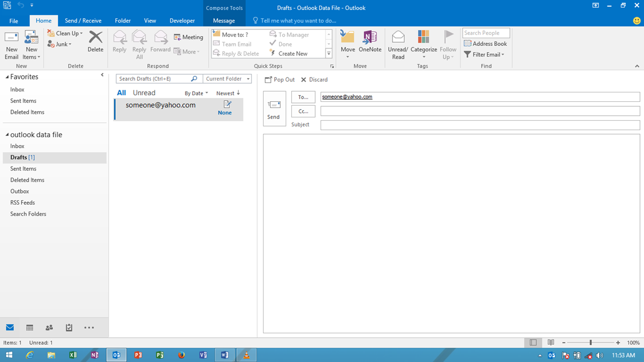
Task: Open the Address Book
Action: click(486, 43)
